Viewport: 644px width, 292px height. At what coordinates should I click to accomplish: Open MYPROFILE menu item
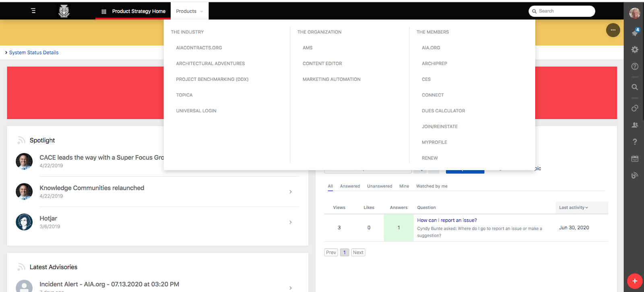click(x=434, y=142)
